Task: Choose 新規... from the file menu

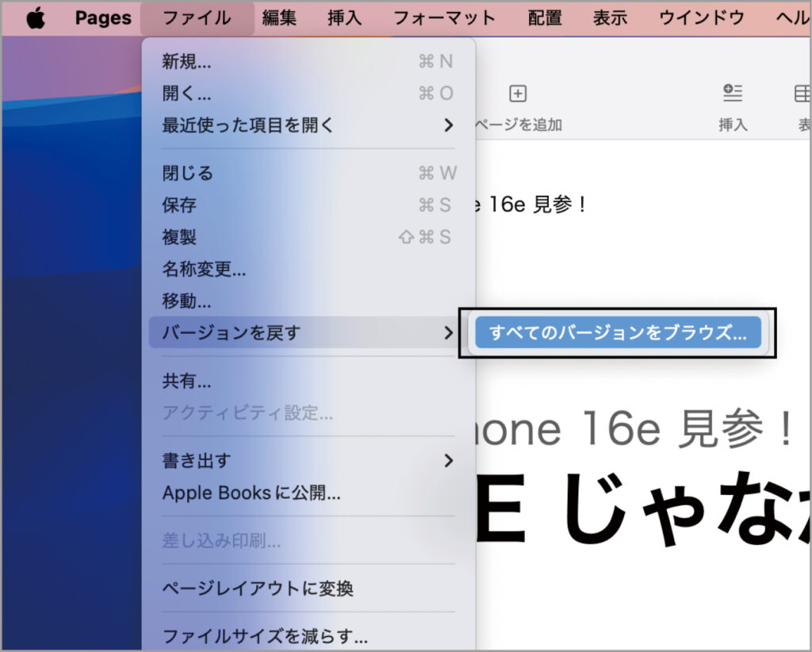Action: click(x=308, y=62)
